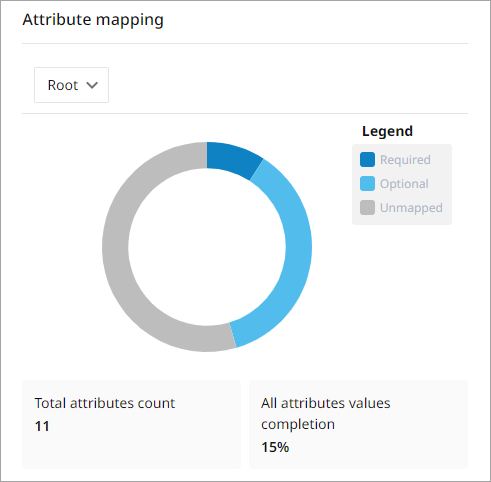Click the All attributes values completion card
This screenshot has width=491, height=482.
pos(358,424)
